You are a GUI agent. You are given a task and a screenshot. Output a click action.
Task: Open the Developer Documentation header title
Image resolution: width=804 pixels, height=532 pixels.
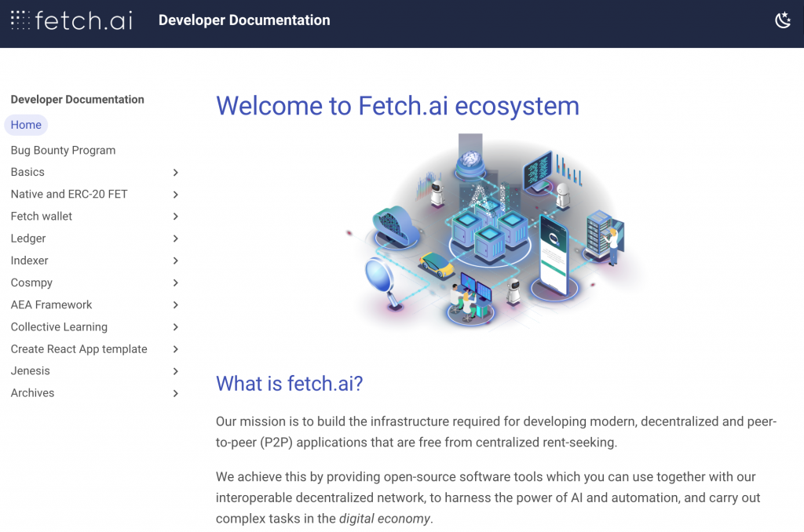(244, 20)
